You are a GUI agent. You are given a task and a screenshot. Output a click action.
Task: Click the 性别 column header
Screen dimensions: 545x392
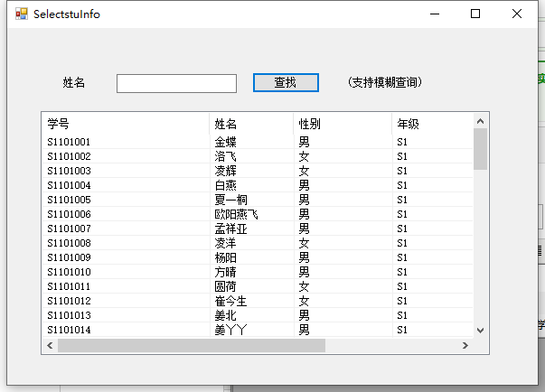coord(343,124)
